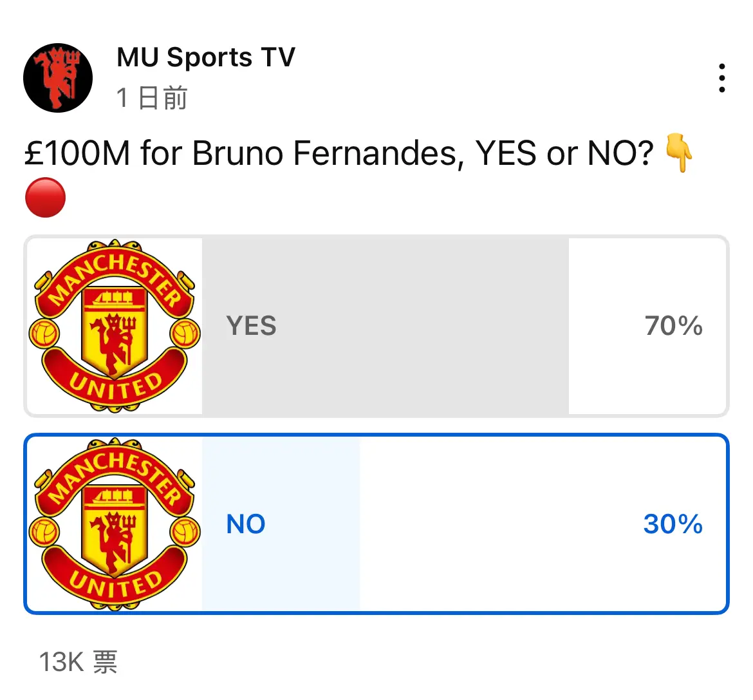Click the light blue NO progress bar fill
The width and height of the screenshot is (753, 700).
[281, 524]
